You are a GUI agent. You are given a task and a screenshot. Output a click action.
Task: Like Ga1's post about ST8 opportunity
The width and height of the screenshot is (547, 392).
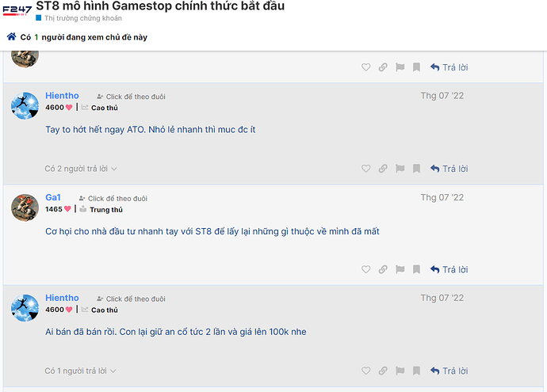(x=365, y=269)
